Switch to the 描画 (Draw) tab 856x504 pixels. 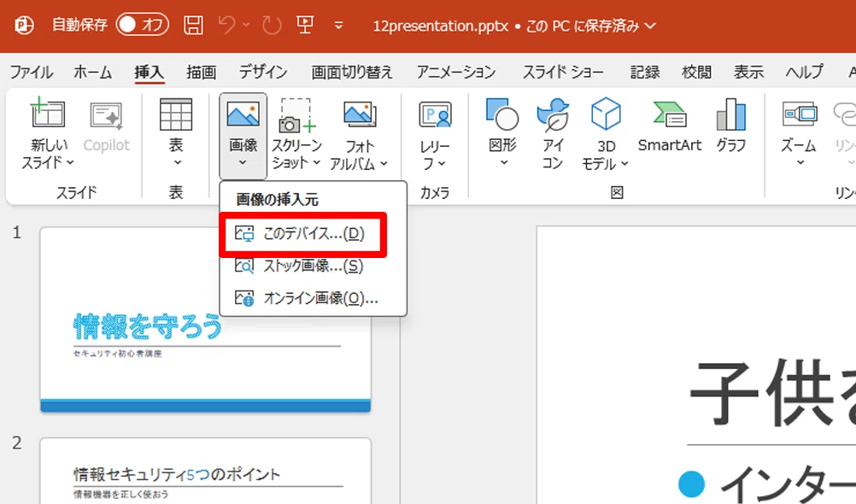point(202,72)
